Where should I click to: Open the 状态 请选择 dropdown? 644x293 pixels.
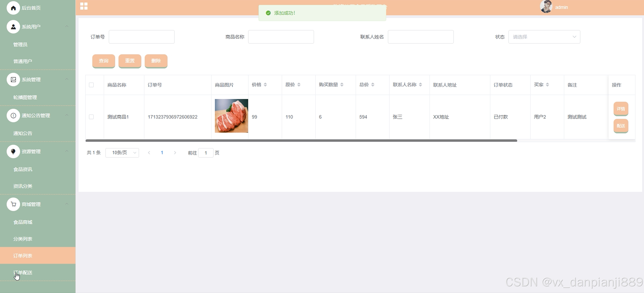544,37
